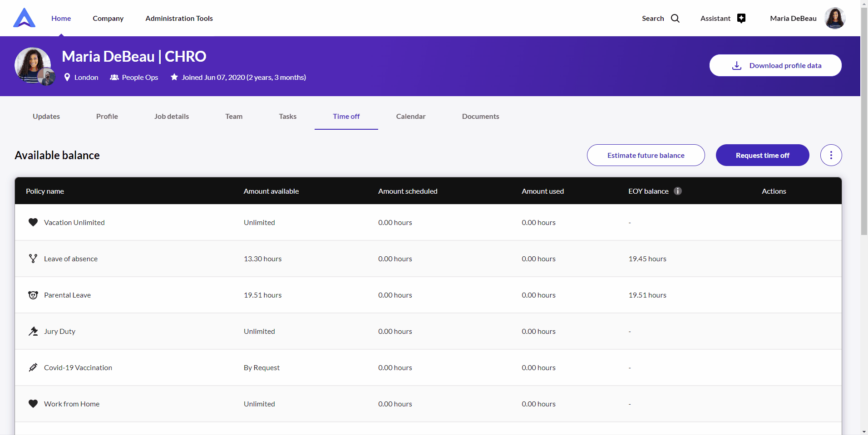868x435 pixels.
Task: Click the Vacation Unlimited heart icon
Action: click(x=33, y=222)
